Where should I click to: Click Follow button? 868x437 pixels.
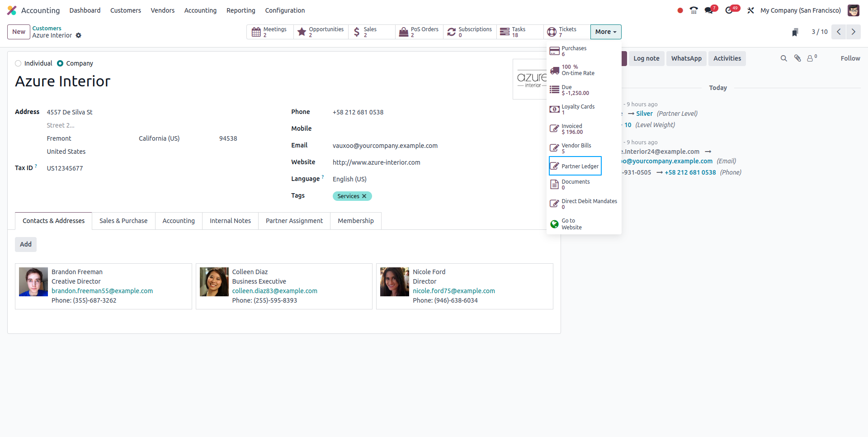point(850,58)
